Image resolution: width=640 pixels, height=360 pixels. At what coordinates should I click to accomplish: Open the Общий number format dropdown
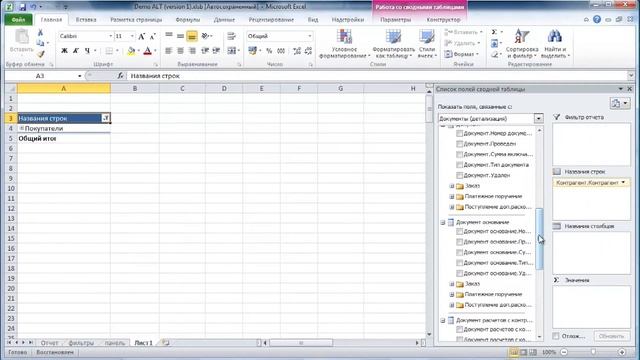pos(309,36)
